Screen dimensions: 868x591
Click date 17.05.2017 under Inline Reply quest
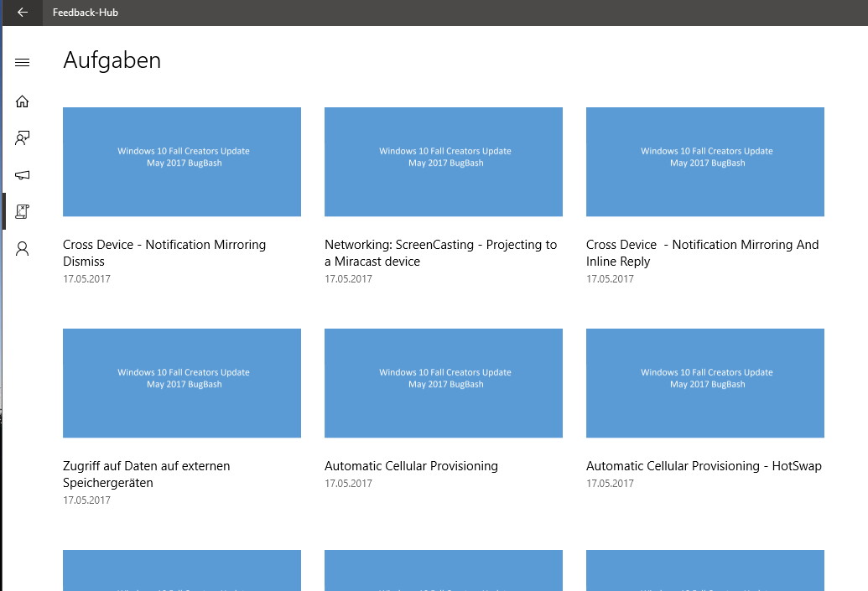[x=610, y=279]
